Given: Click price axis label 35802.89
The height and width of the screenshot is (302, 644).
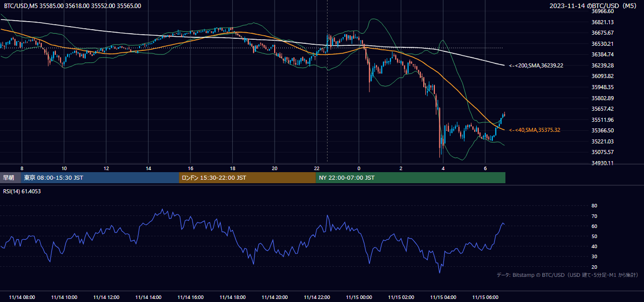Looking at the screenshot, I should tap(602, 98).
